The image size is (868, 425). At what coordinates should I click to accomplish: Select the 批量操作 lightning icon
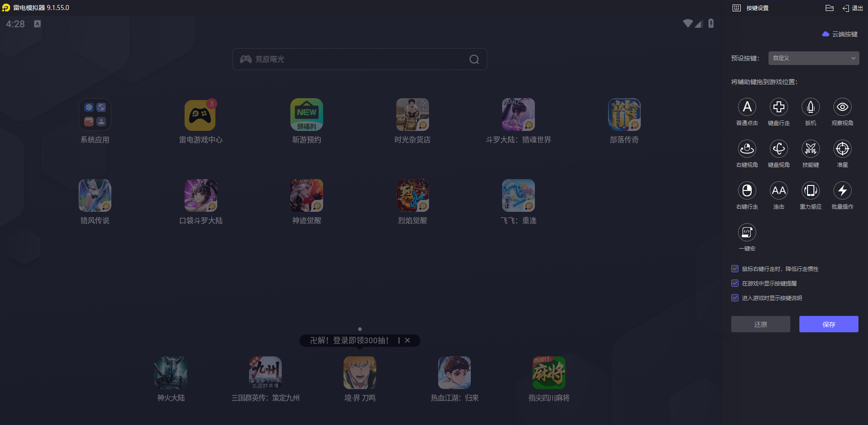[842, 190]
